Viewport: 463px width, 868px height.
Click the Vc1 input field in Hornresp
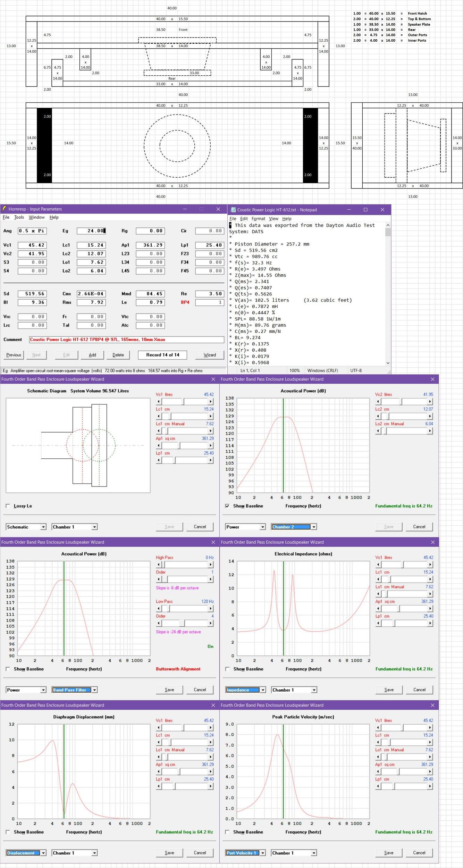[32, 245]
